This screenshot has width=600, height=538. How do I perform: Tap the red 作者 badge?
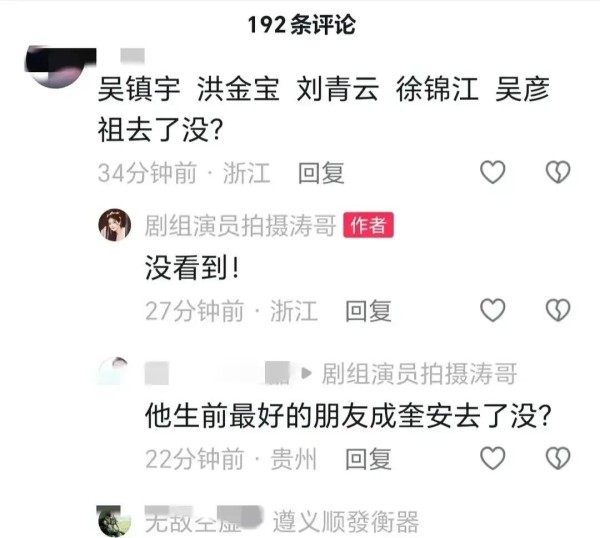368,225
